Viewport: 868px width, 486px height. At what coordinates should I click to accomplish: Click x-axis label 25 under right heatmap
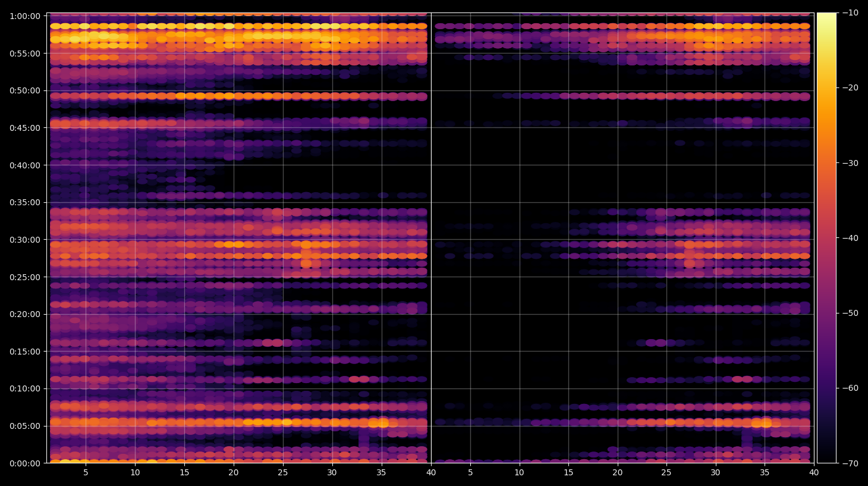(666, 473)
